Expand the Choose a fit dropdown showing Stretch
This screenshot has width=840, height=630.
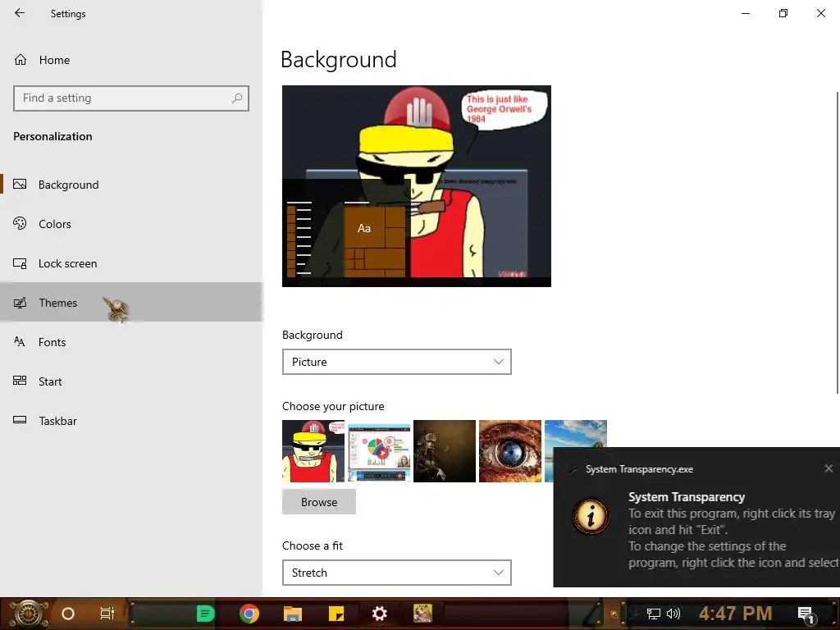[x=396, y=573]
